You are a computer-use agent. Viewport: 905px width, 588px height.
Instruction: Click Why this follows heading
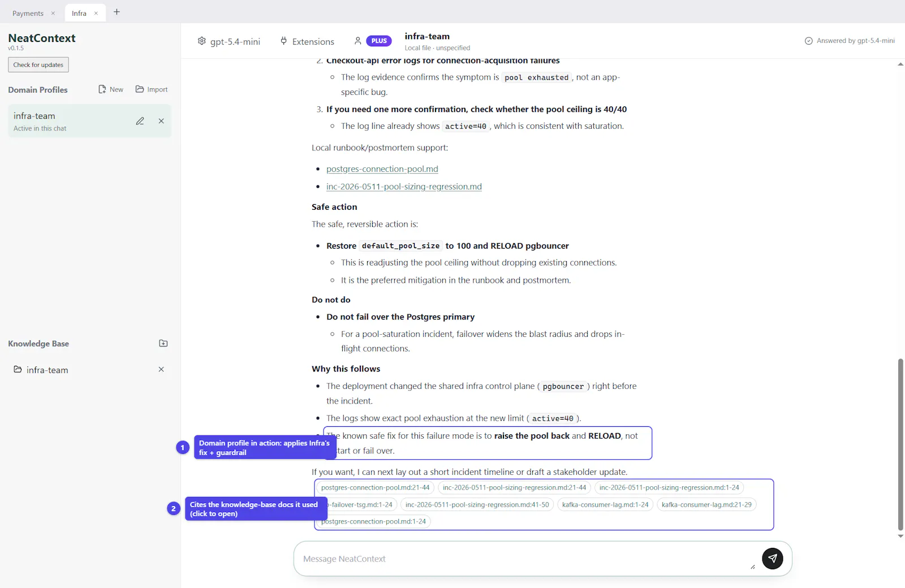point(346,369)
